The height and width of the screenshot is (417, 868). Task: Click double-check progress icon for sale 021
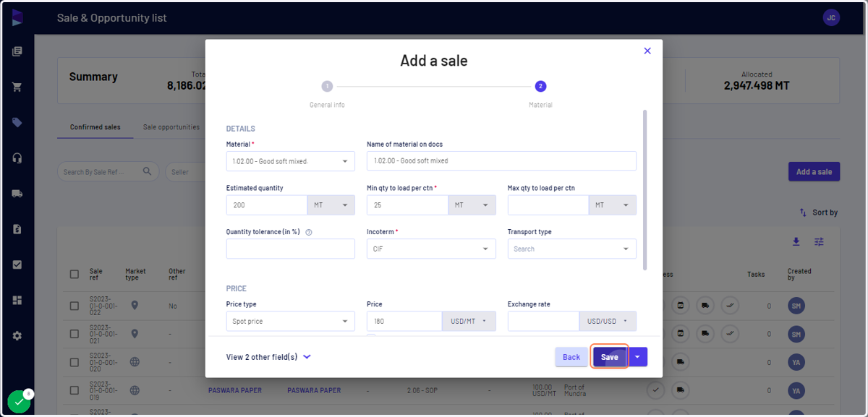pyautogui.click(x=731, y=334)
